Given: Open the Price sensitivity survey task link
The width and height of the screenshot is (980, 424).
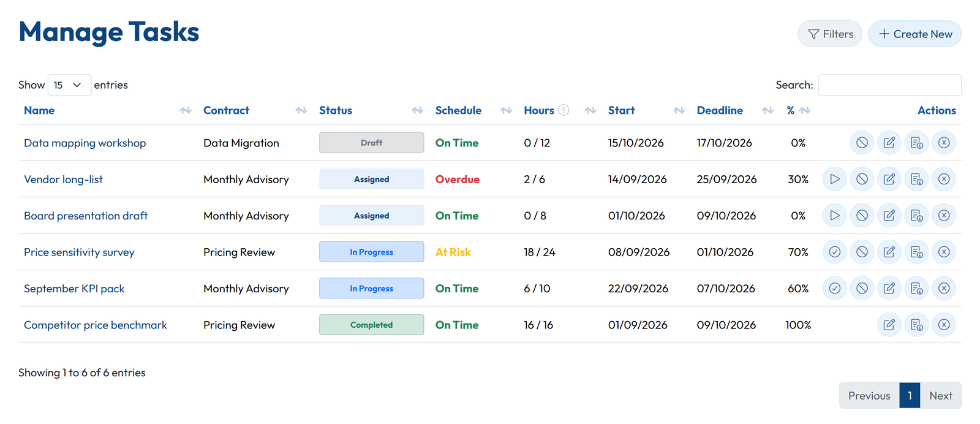Looking at the screenshot, I should tap(79, 252).
